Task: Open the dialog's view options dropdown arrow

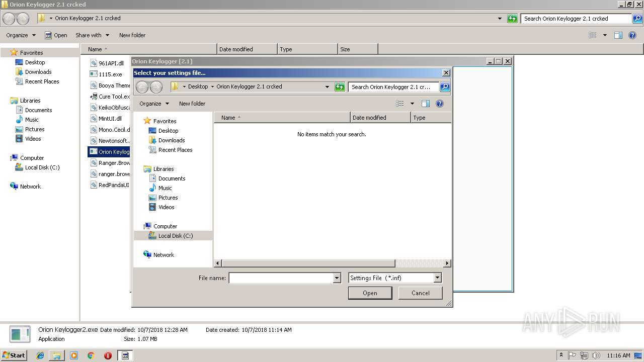Action: 412,104
